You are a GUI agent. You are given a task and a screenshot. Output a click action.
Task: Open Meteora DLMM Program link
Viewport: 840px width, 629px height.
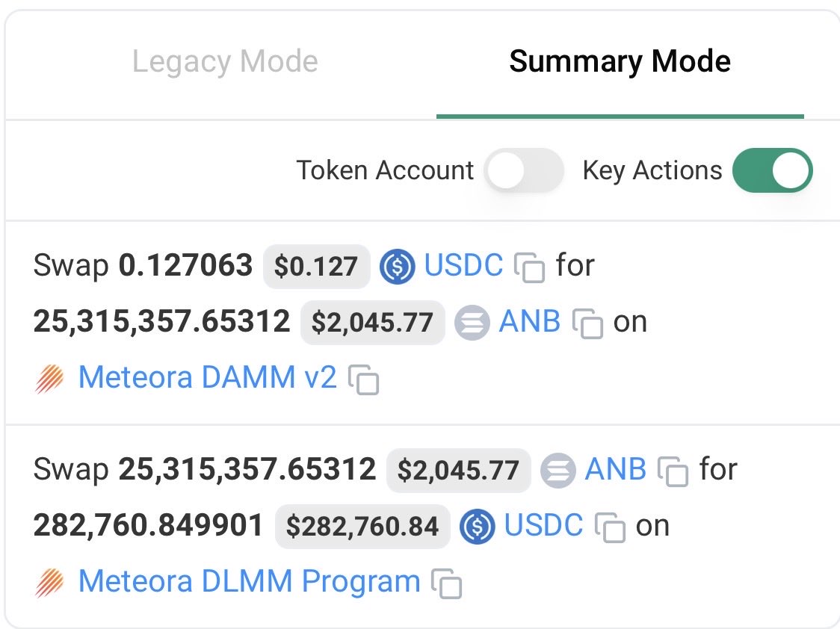(250, 581)
